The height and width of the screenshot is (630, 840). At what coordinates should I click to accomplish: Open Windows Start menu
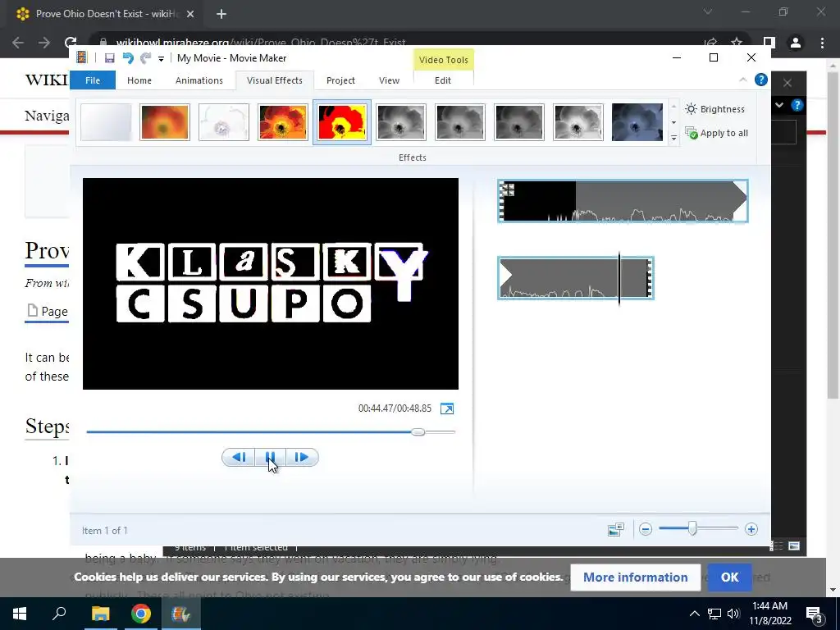(20, 614)
